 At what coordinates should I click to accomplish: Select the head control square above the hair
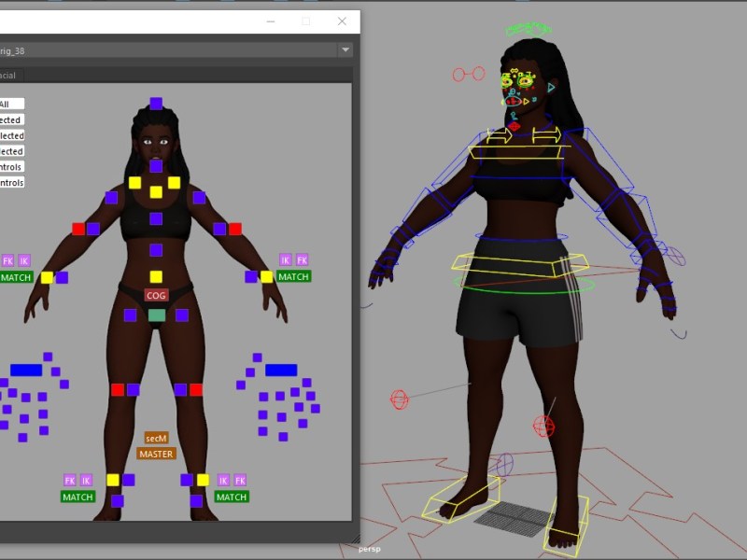point(157,101)
